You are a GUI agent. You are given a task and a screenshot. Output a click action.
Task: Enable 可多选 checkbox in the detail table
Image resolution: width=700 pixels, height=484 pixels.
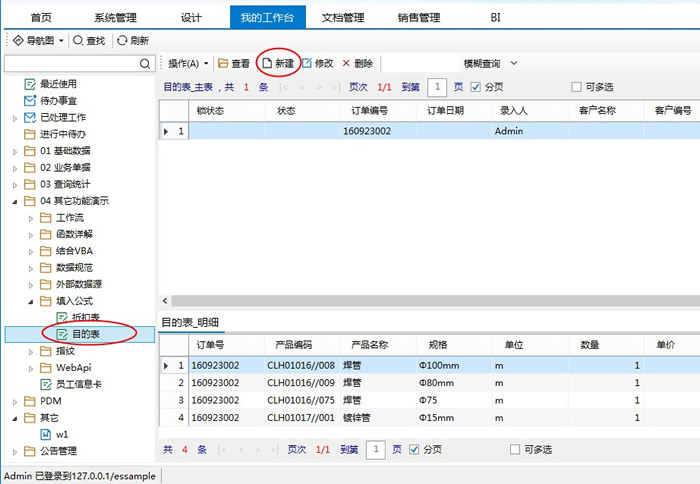pyautogui.click(x=516, y=450)
